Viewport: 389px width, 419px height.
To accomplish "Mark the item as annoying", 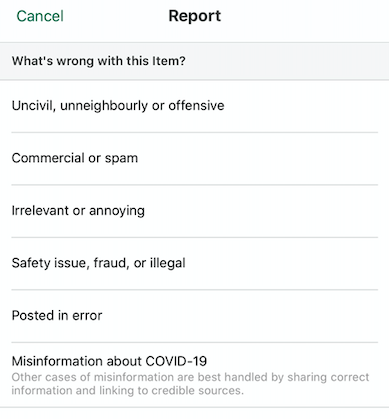I will tap(194, 211).
